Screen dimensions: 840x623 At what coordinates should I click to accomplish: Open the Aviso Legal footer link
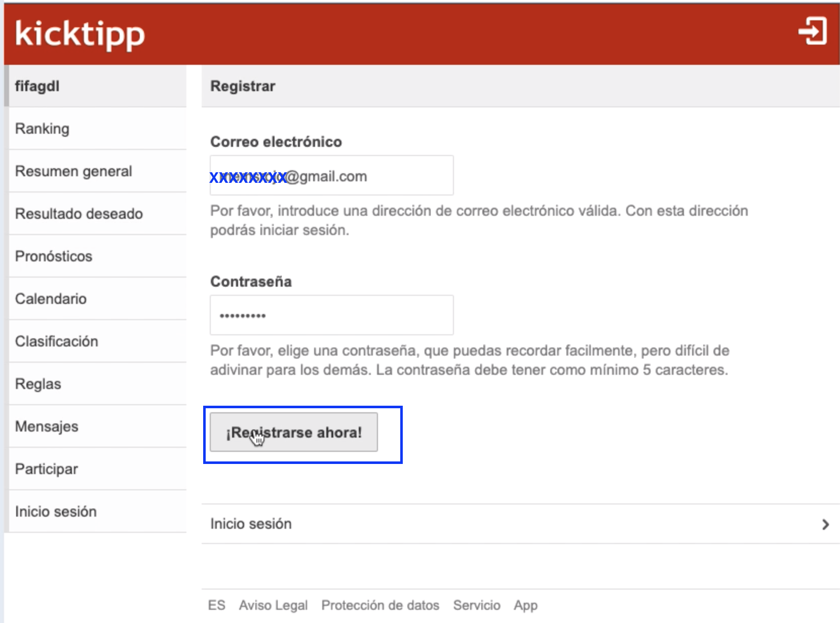(273, 605)
